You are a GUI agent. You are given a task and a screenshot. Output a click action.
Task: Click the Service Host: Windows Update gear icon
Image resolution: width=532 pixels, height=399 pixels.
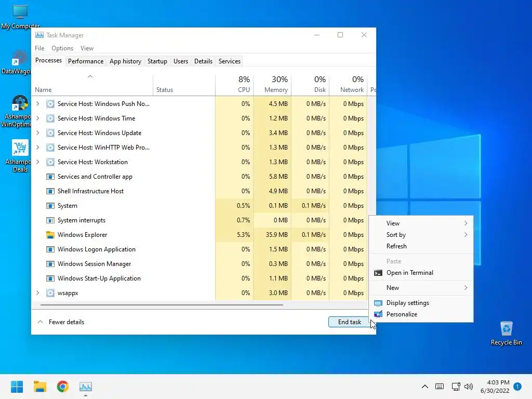pyautogui.click(x=50, y=133)
